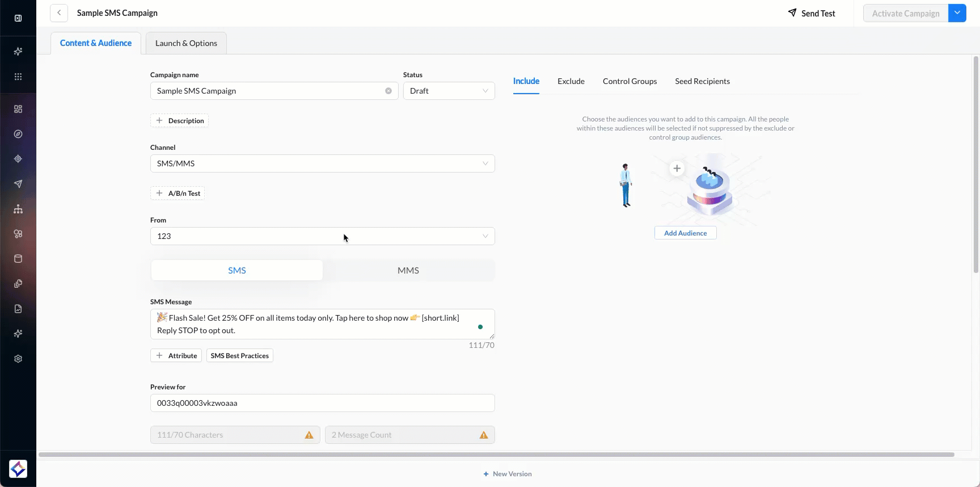Screen dimensions: 980x487
Task: Switch message type to MMS
Action: click(408, 271)
